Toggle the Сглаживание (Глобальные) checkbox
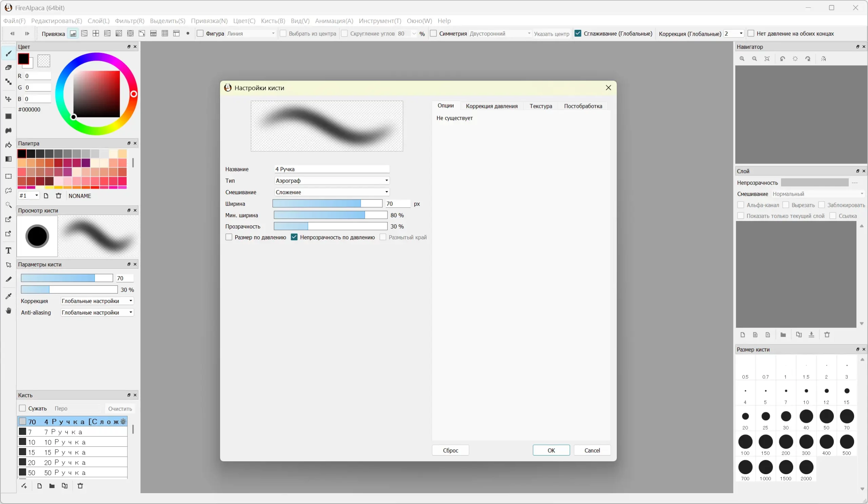Image resolution: width=868 pixels, height=504 pixels. pyautogui.click(x=578, y=34)
